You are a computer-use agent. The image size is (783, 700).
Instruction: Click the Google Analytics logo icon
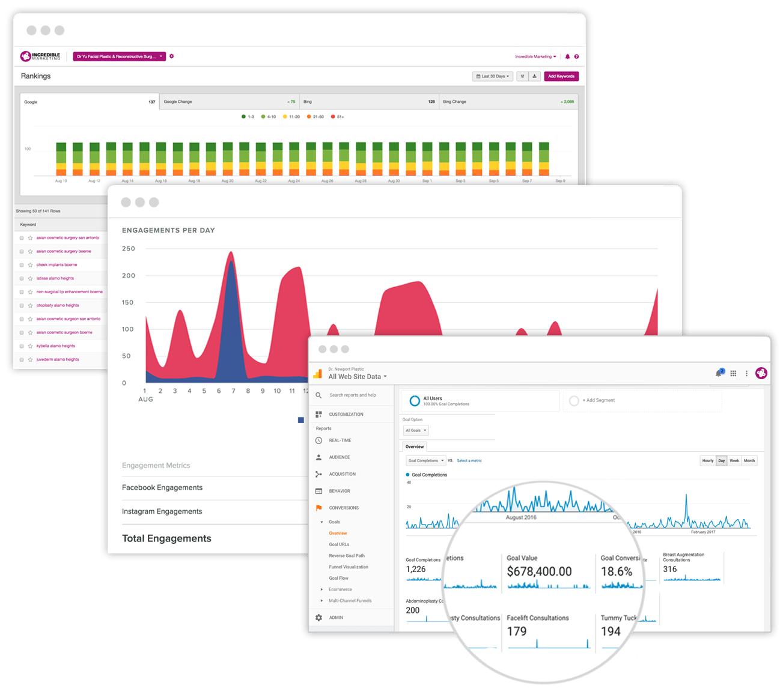[x=318, y=374]
